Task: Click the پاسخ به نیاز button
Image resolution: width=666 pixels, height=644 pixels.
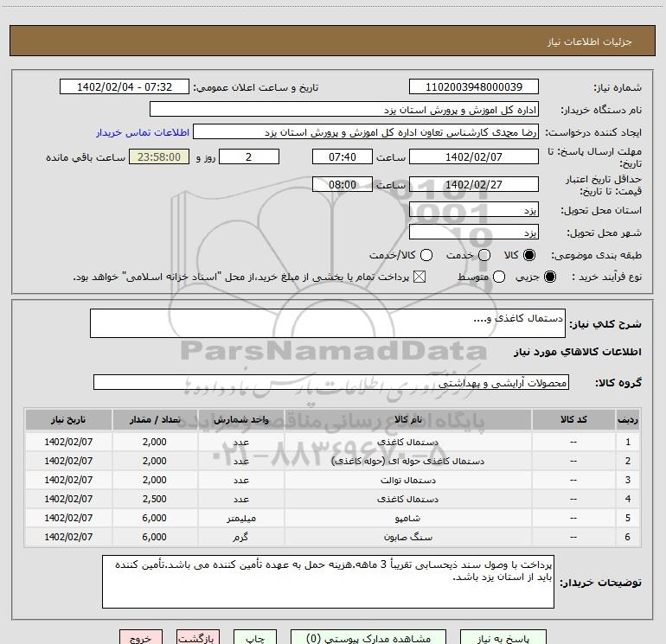Action: point(503,637)
